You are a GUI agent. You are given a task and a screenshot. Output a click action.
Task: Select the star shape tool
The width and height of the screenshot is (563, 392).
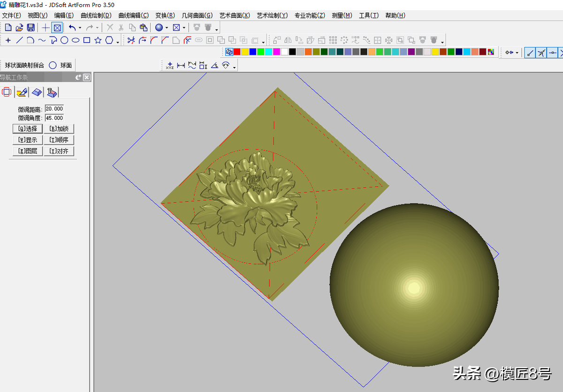pyautogui.click(x=98, y=40)
